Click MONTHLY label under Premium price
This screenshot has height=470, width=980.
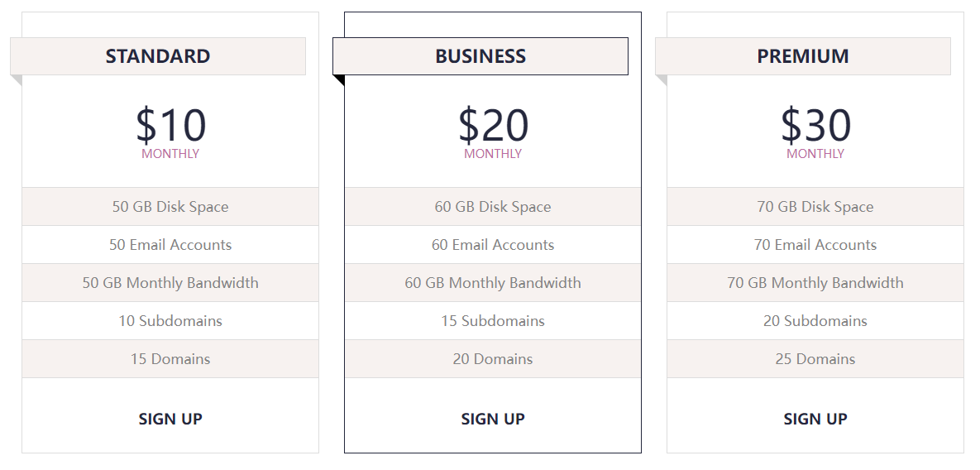[x=815, y=154]
